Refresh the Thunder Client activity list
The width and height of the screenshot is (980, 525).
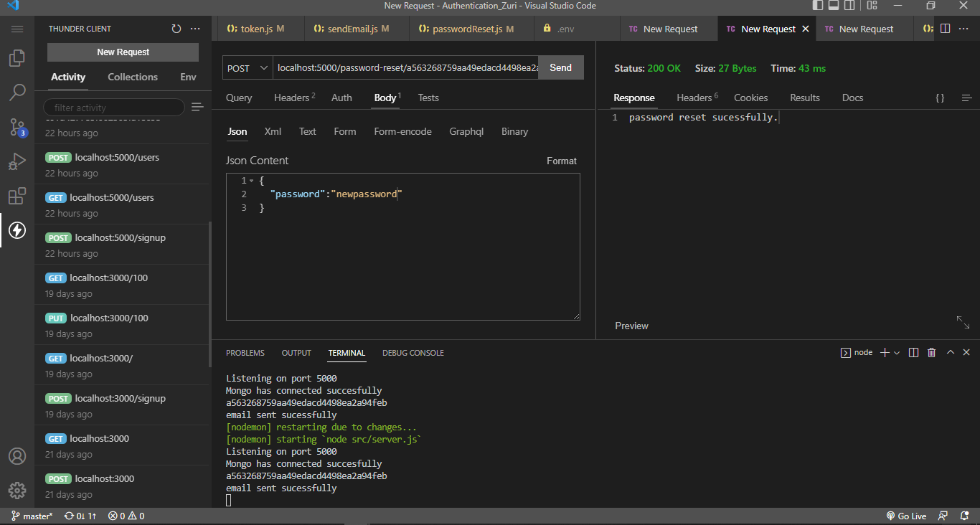click(176, 28)
